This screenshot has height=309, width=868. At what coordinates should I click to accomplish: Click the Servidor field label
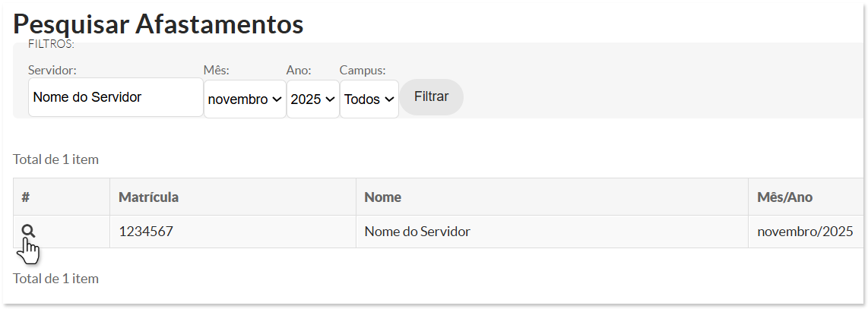(x=52, y=70)
